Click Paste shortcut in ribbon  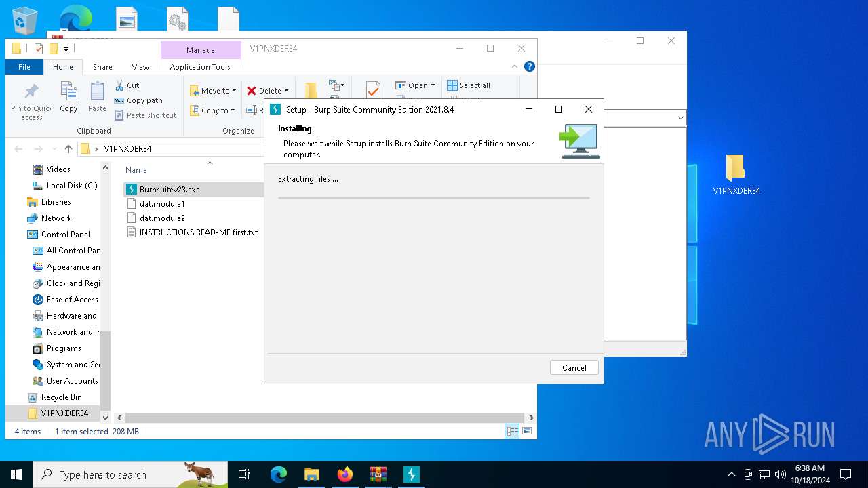click(145, 115)
